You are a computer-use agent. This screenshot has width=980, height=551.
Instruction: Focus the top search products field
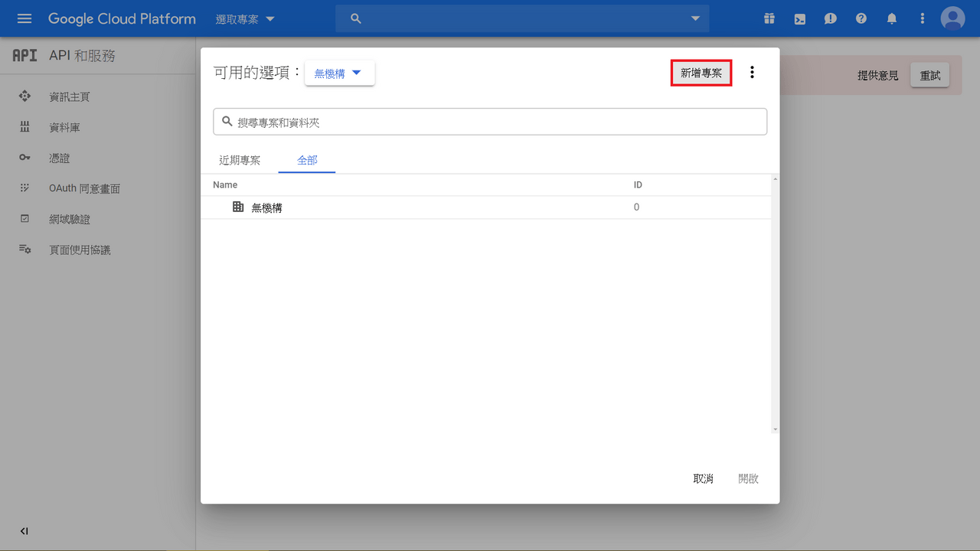point(522,18)
